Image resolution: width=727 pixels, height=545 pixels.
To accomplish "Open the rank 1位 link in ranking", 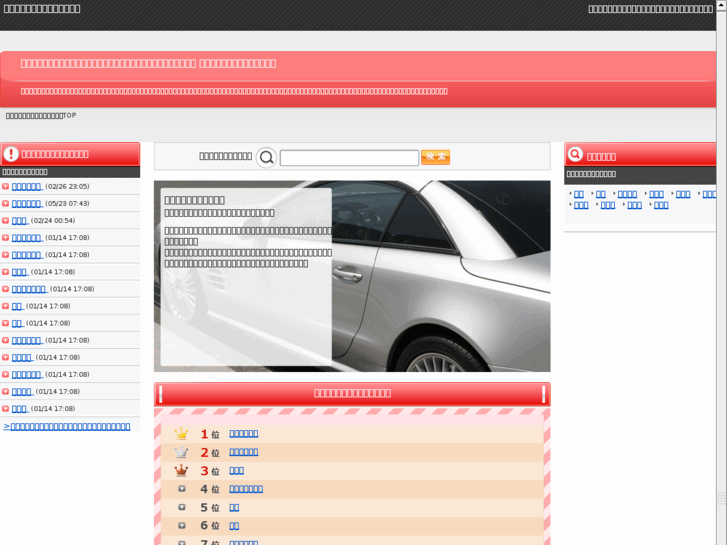I will (x=243, y=434).
